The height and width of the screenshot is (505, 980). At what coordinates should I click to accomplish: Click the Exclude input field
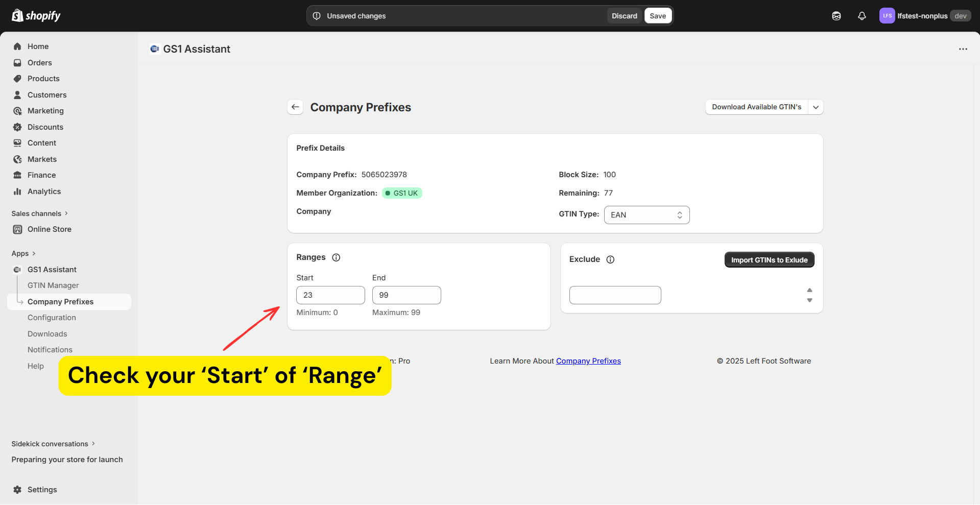click(x=615, y=295)
